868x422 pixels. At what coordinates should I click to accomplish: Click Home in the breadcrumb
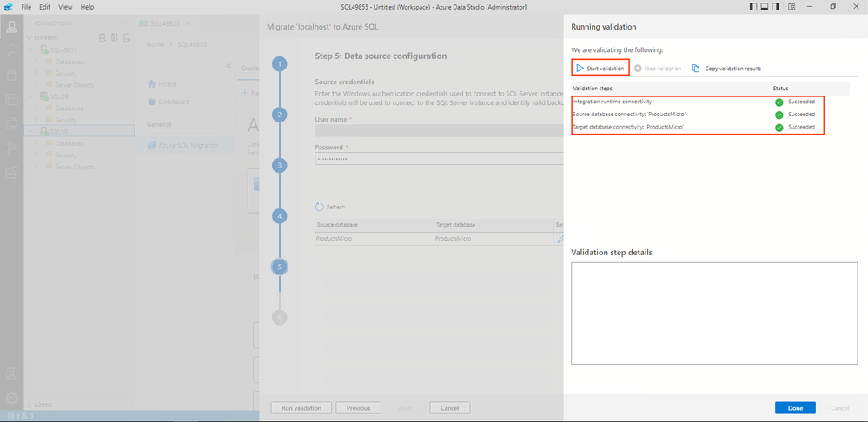click(156, 44)
